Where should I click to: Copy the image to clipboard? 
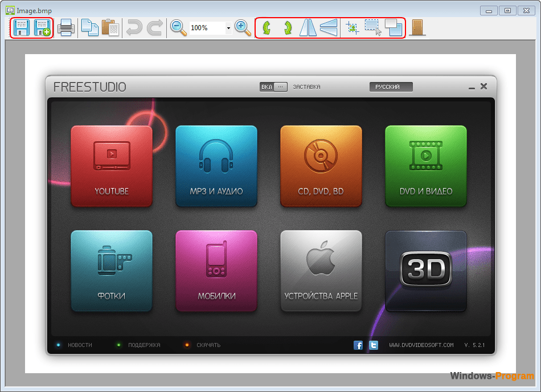(x=90, y=27)
